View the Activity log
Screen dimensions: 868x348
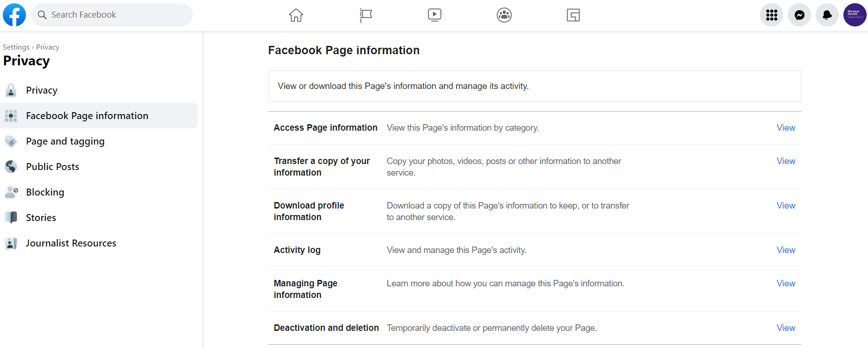pos(786,250)
